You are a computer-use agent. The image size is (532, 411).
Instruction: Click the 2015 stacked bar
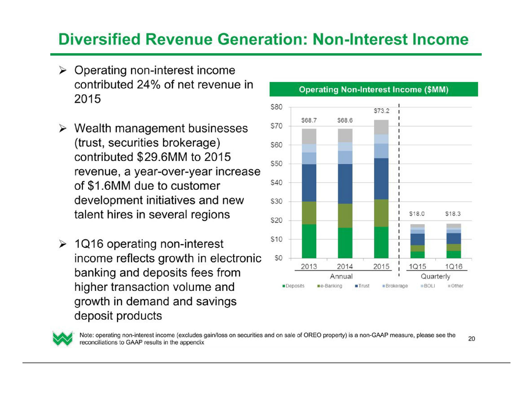pyautogui.click(x=381, y=189)
